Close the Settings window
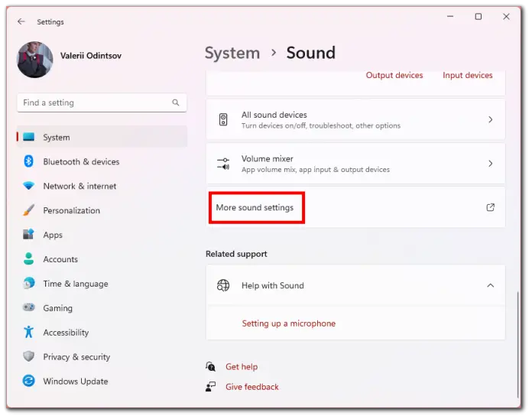Viewport: 532px width, 419px height. (x=506, y=16)
